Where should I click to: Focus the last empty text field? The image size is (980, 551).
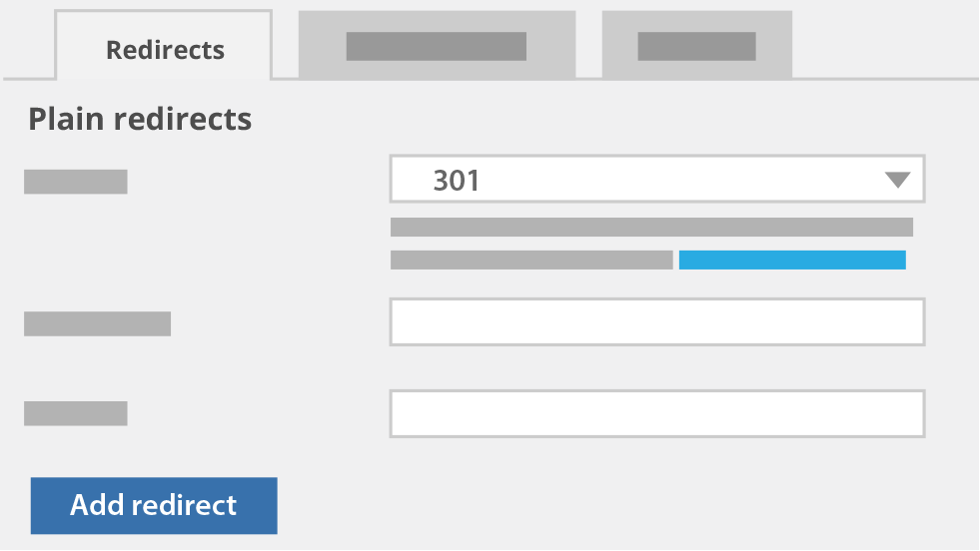pyautogui.click(x=657, y=413)
